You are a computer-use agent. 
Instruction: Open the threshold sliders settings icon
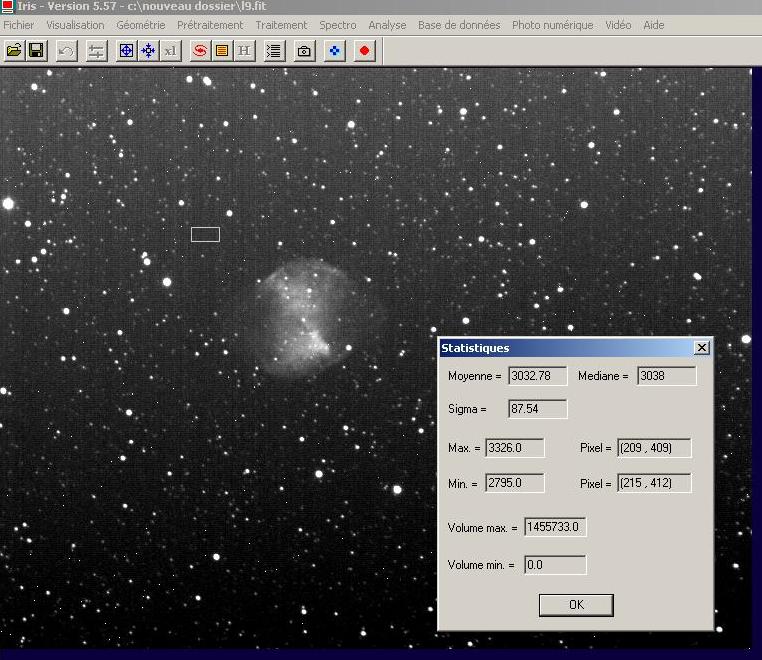(x=96, y=50)
